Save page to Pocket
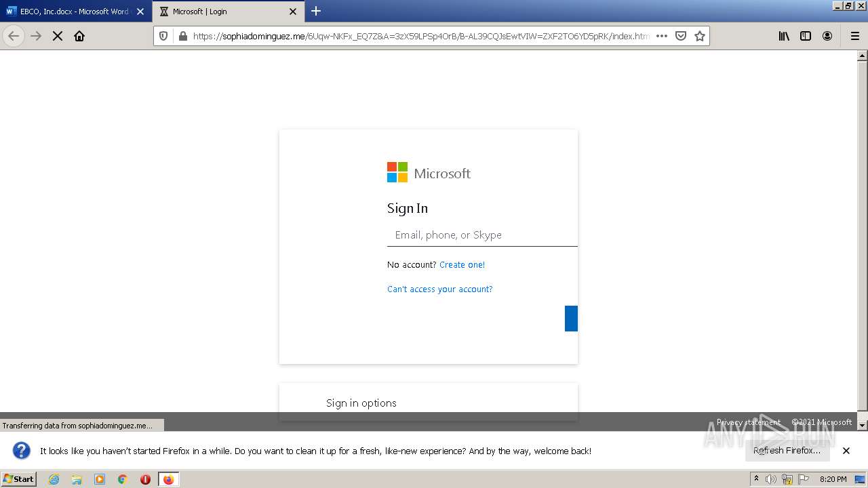868x488 pixels. (681, 36)
